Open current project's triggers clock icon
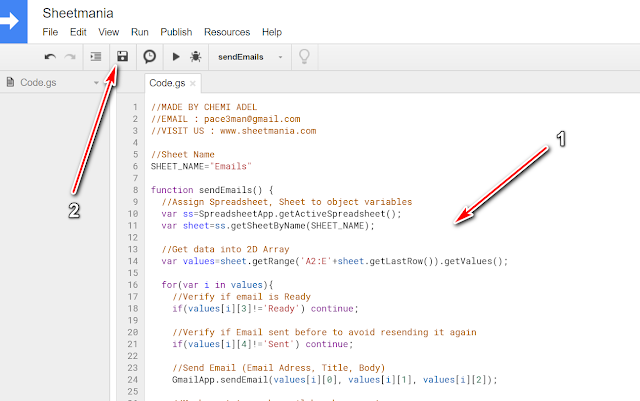This screenshot has width=640, height=401. 149,56
